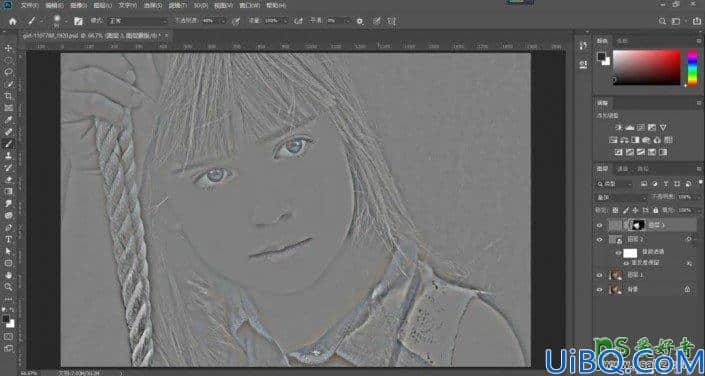705x376 pixels.
Task: Select the Healing Brush tool
Action: (x=9, y=132)
